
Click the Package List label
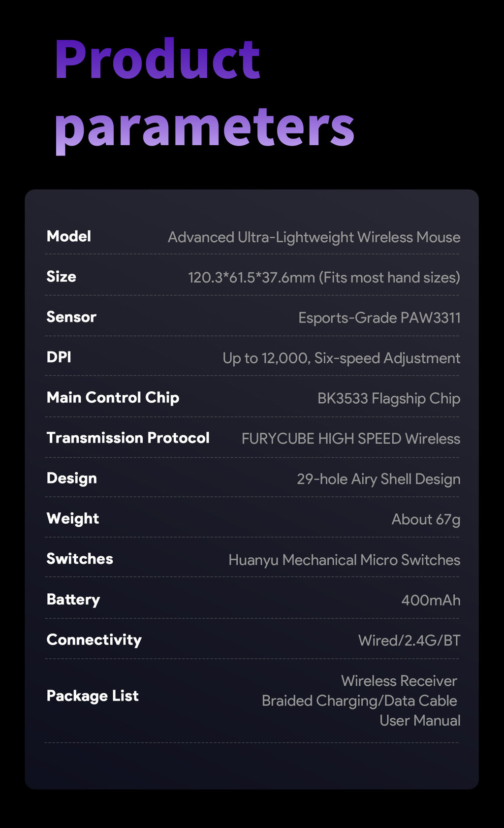[x=93, y=697]
